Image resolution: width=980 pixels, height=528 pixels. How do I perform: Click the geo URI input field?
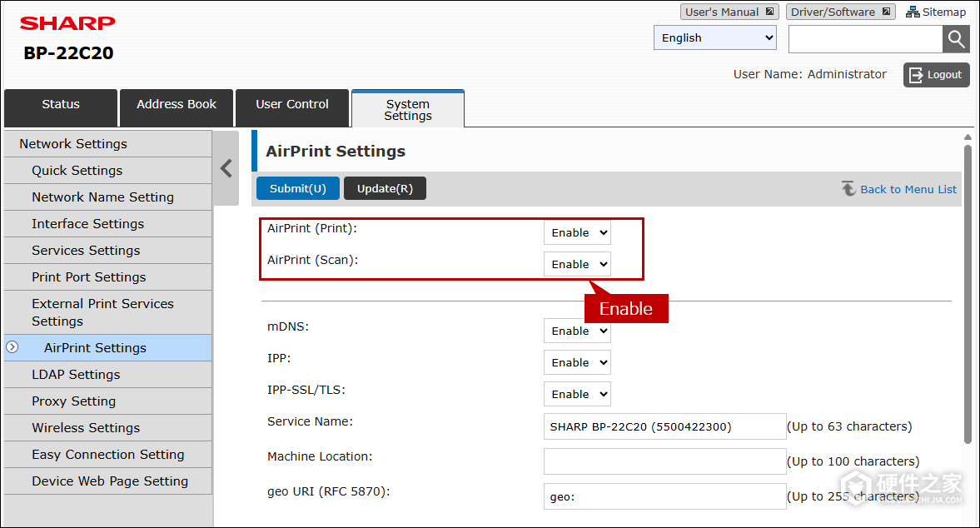tap(665, 496)
